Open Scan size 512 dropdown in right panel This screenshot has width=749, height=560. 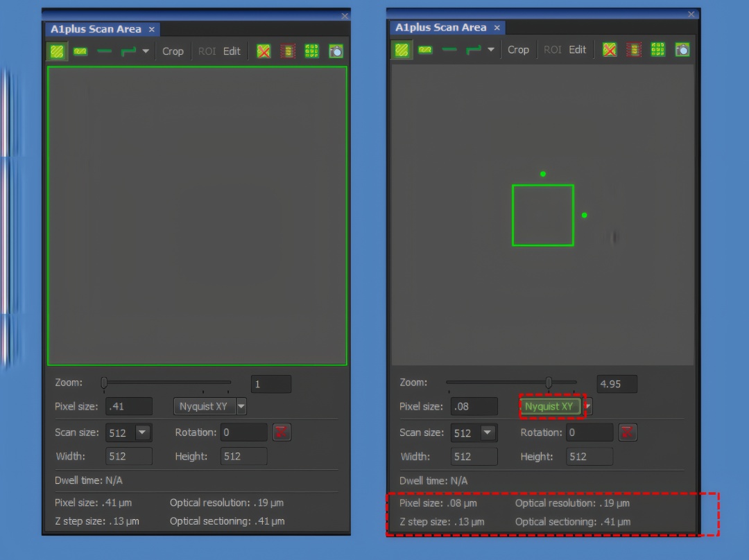point(488,432)
